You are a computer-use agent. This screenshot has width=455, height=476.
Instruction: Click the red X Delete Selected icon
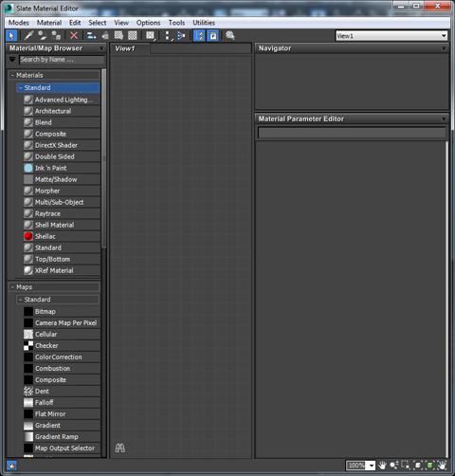[x=74, y=35]
